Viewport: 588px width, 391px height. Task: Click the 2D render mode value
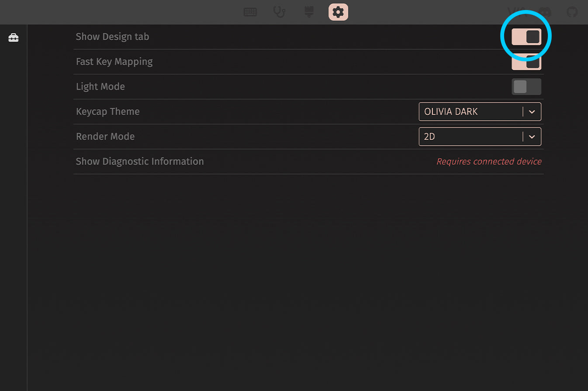(x=470, y=137)
